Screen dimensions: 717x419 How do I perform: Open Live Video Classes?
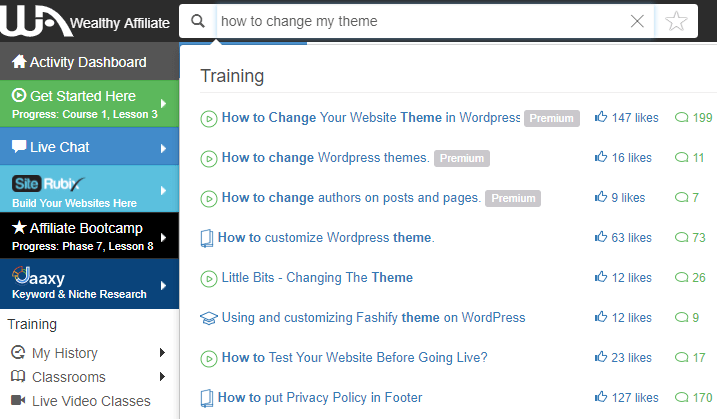91,401
